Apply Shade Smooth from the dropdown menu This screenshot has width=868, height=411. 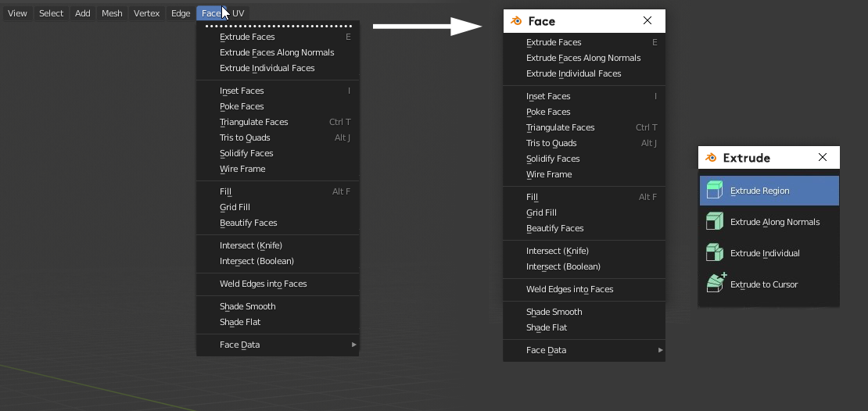(x=278, y=306)
